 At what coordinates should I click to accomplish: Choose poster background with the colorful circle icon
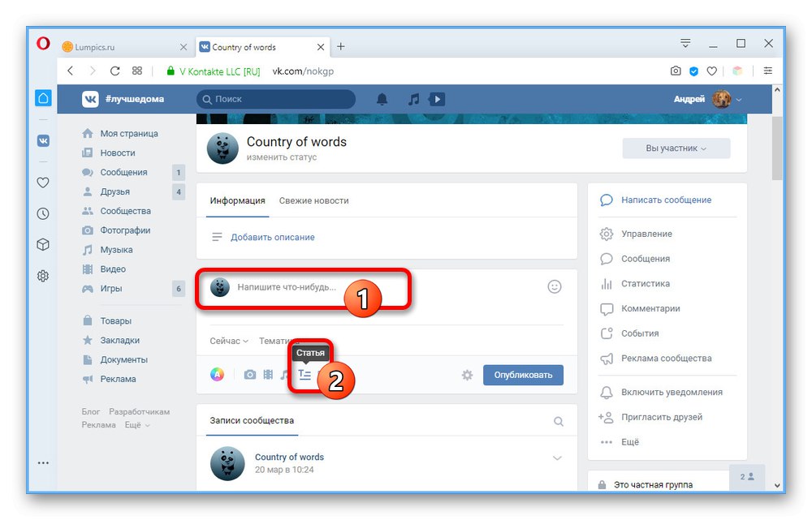218,375
